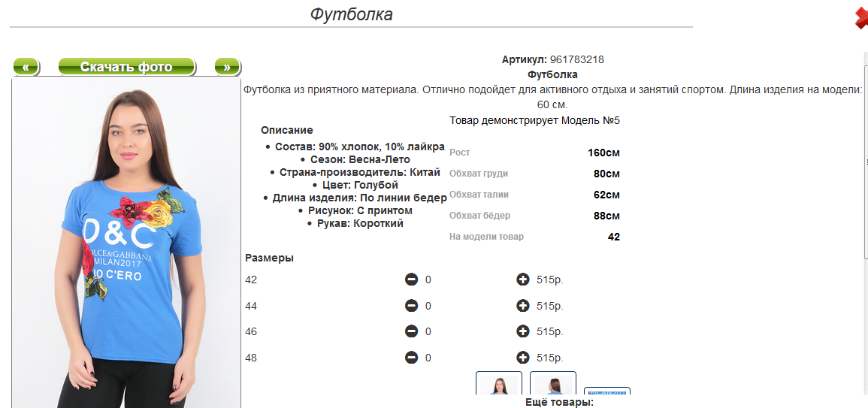Screen dimensions: 868x408
Task: Open the back view thumbnail
Action: tap(553, 383)
